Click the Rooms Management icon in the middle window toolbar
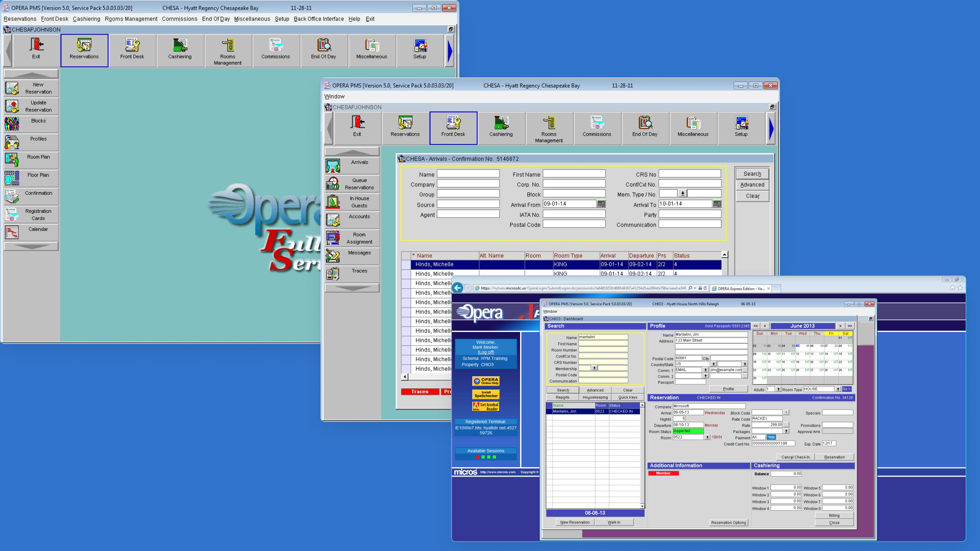Image resolution: width=980 pixels, height=551 pixels. click(549, 128)
